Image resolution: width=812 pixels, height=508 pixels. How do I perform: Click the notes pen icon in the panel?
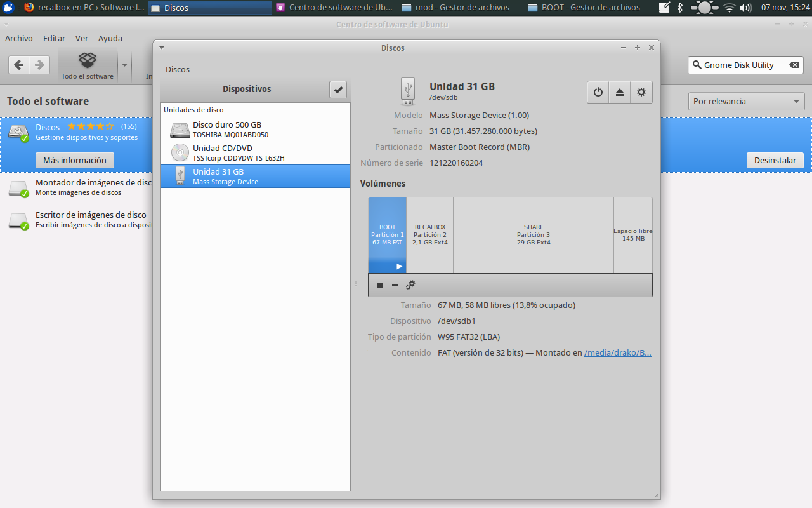tap(664, 8)
